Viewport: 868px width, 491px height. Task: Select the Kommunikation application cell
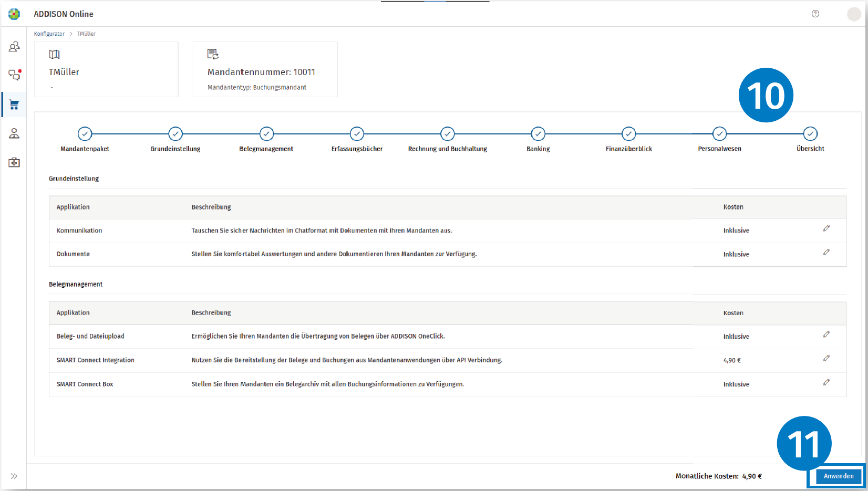click(79, 231)
